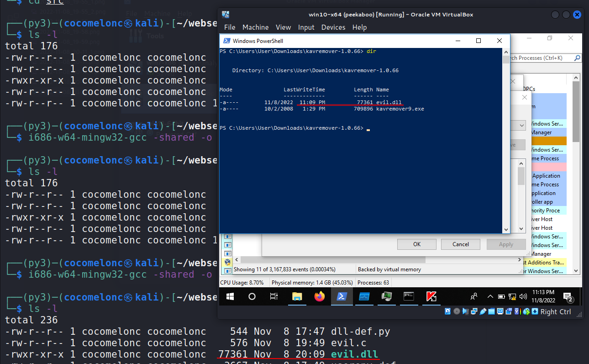Click the events list horizontal scrollbar right arrow
Image resolution: width=589 pixels, height=364 pixels.
pyautogui.click(x=520, y=259)
